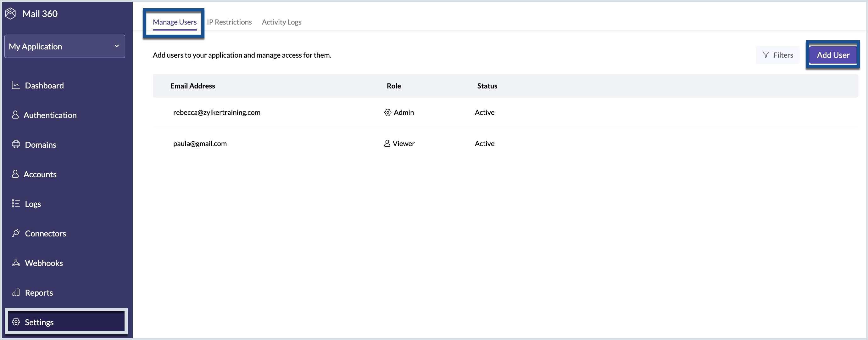Image resolution: width=868 pixels, height=340 pixels.
Task: Open the Accounts section in sidebar
Action: click(40, 174)
